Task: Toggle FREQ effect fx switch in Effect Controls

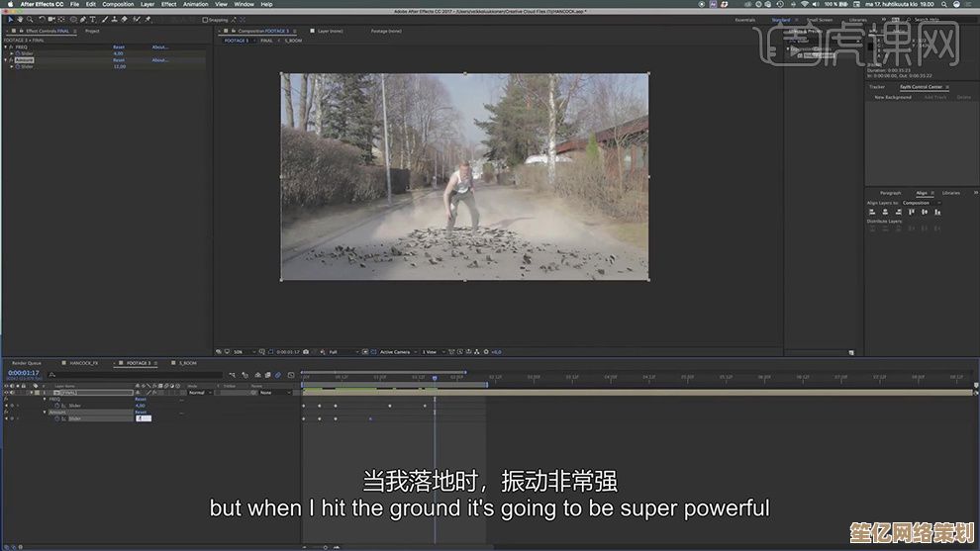Action: click(x=11, y=47)
